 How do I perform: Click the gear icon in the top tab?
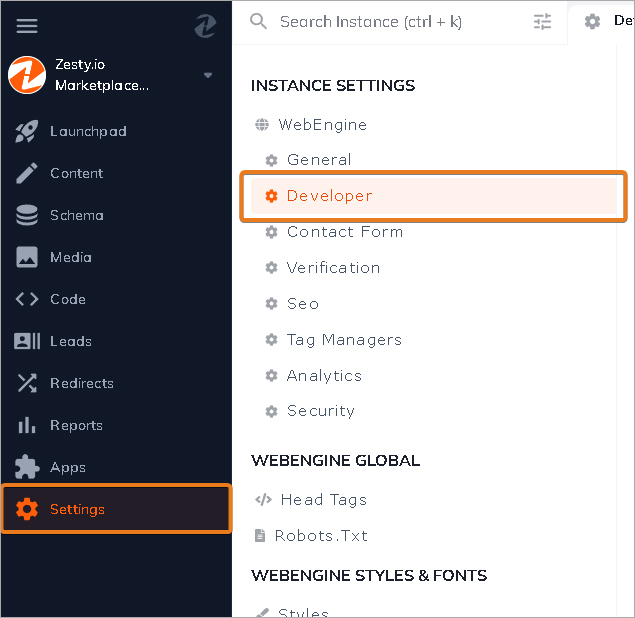pos(592,21)
